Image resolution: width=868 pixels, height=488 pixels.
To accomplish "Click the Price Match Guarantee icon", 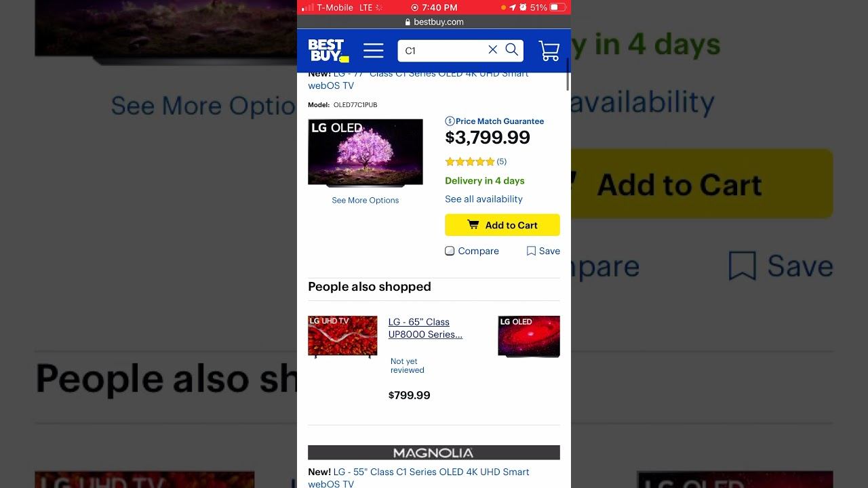I will point(450,121).
